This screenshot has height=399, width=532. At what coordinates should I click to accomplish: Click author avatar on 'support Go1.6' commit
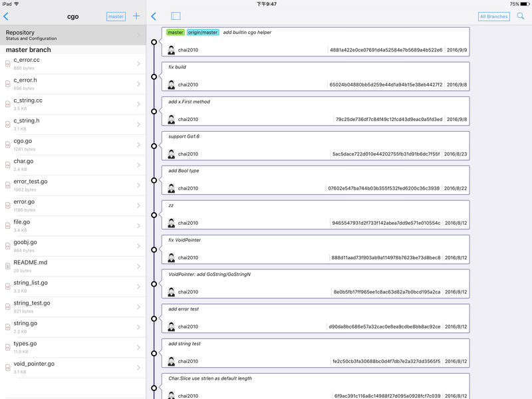(x=172, y=154)
